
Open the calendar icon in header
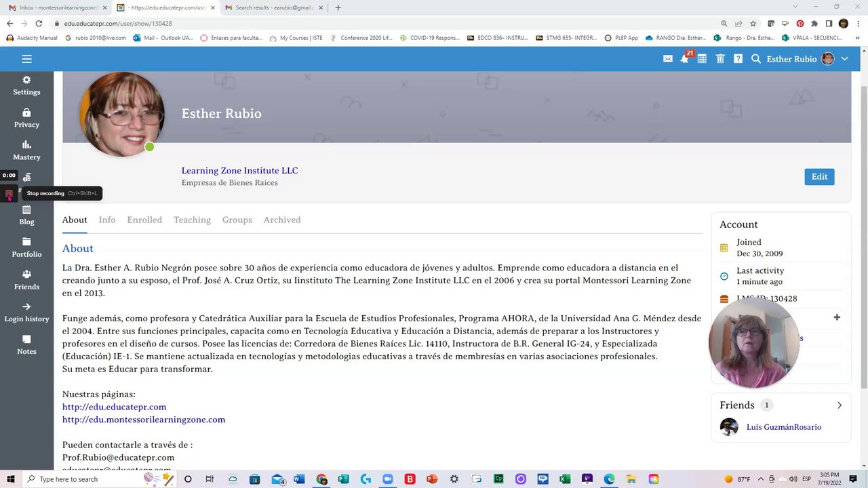(x=702, y=59)
